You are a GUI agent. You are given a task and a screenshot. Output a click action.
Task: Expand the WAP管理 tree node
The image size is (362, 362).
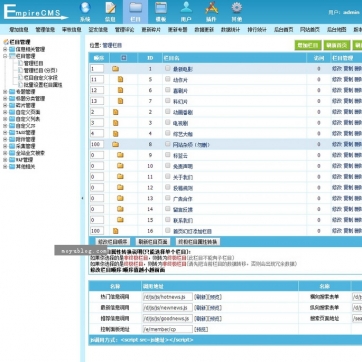[x=5, y=160]
